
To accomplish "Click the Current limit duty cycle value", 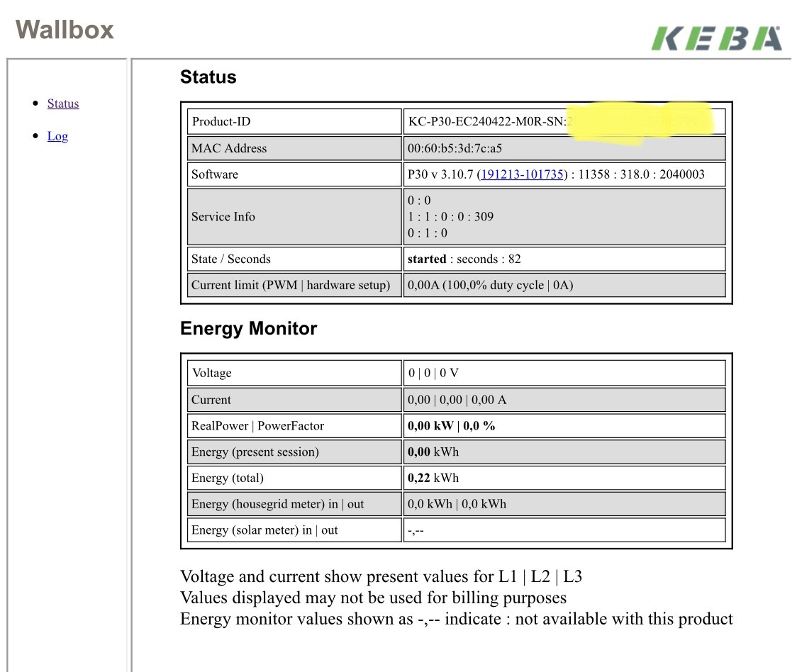I will click(490, 285).
